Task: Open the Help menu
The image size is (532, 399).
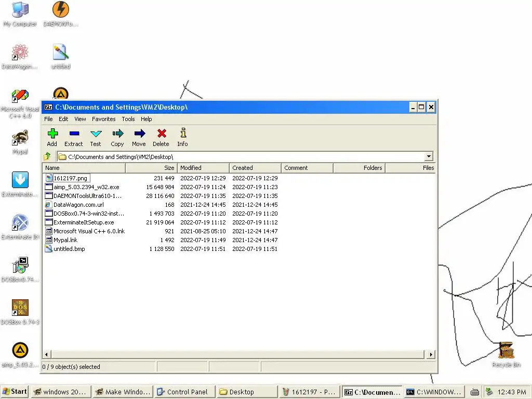Action: [146, 119]
